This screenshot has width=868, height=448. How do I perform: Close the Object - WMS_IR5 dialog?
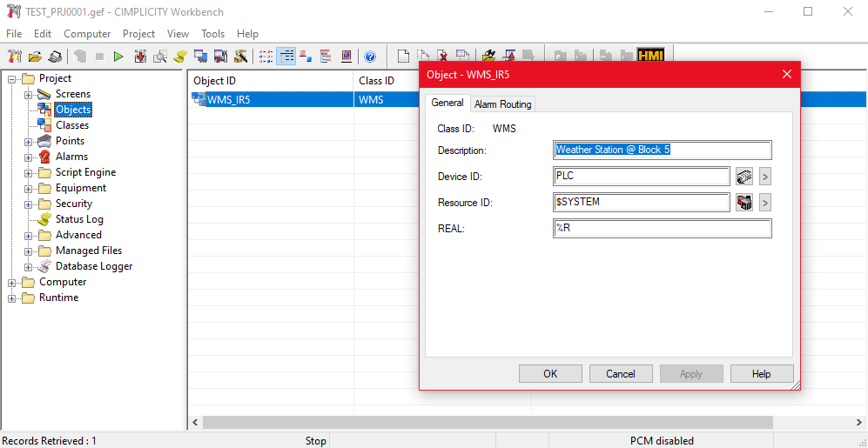point(787,75)
